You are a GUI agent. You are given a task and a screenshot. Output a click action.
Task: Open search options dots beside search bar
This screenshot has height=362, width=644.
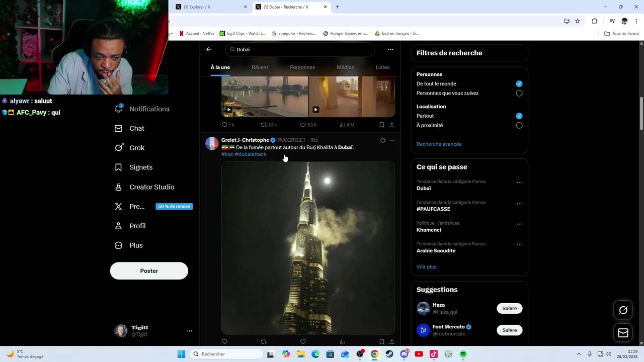click(390, 49)
